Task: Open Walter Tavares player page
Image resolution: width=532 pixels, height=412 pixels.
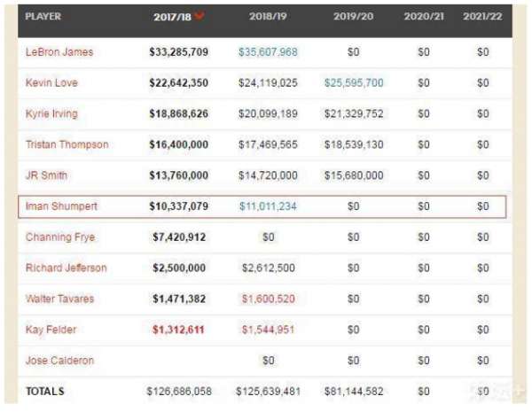Action: tap(59, 299)
